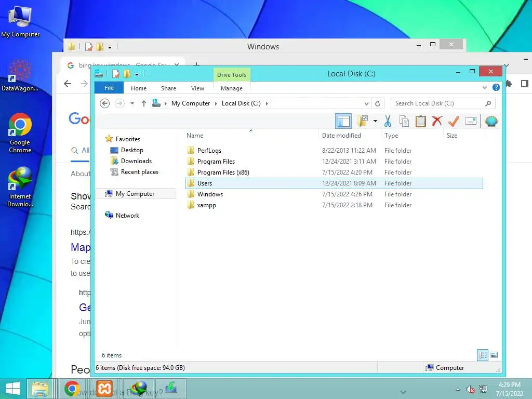Click the email envelope toolbar icon

[471, 121]
